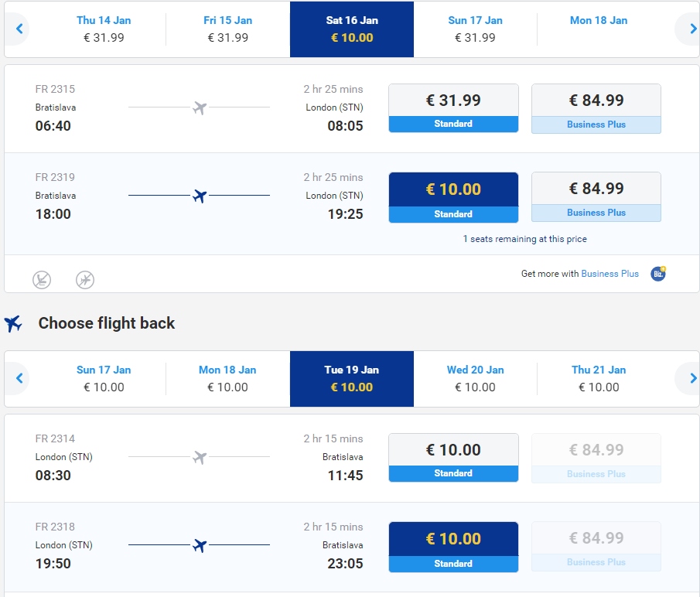Switch return date to Wed 20 Jan
Screen dimensions: 700x597
pyautogui.click(x=475, y=378)
